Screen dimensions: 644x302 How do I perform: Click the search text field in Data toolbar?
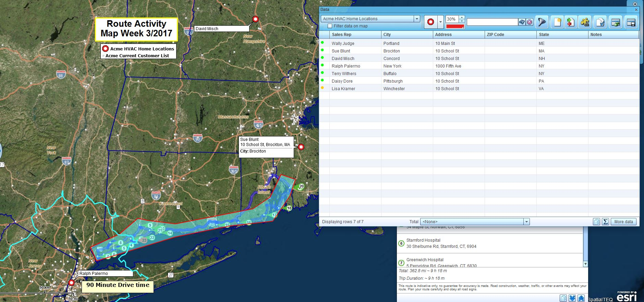[492, 22]
